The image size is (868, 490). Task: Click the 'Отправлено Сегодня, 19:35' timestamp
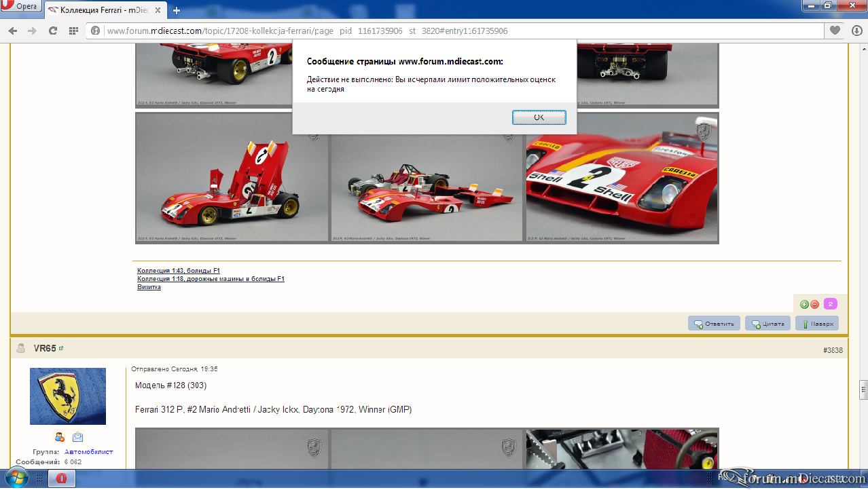click(175, 369)
